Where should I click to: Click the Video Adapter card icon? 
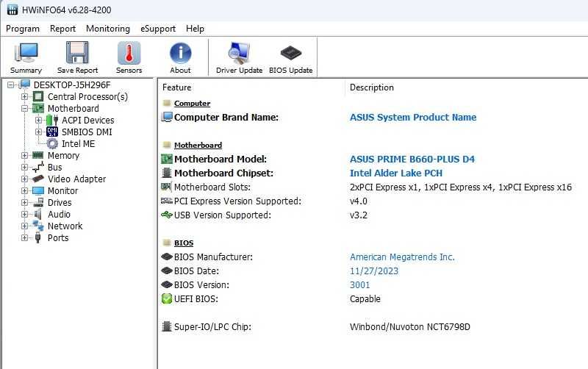(x=38, y=179)
